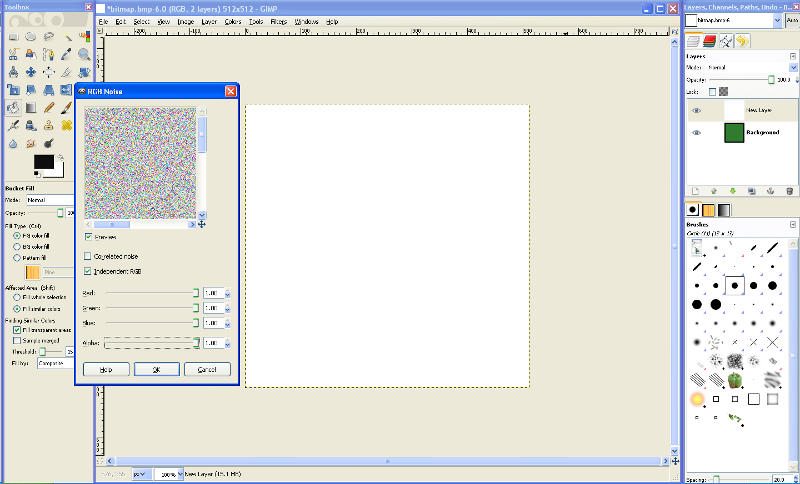Screen dimensions: 800x484
Task: Select the Fuzzy Select magic wand tool
Action: [x=67, y=37]
